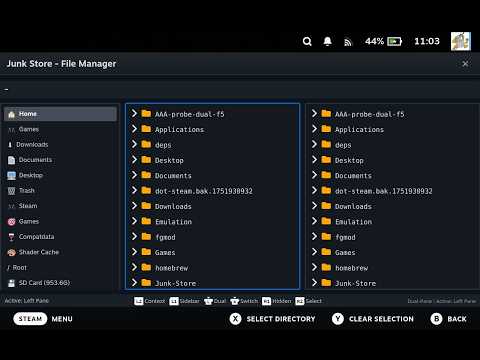The height and width of the screenshot is (360, 480).
Task: Select the Desktop monitor icon in sidebar
Action: pyautogui.click(x=11, y=176)
